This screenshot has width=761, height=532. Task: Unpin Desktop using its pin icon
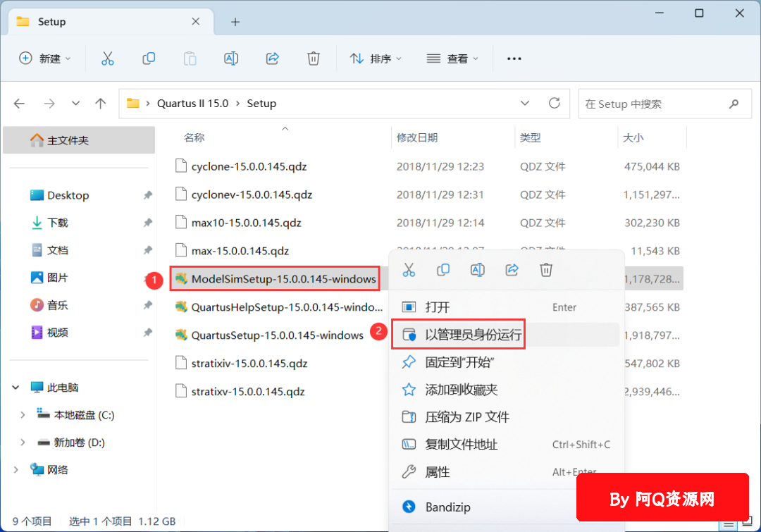coord(147,195)
